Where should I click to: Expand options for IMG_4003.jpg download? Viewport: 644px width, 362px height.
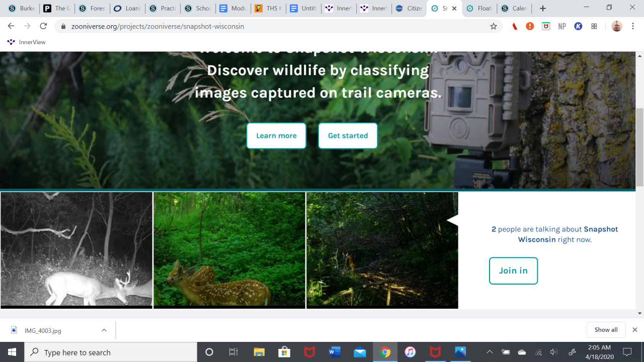click(104, 330)
